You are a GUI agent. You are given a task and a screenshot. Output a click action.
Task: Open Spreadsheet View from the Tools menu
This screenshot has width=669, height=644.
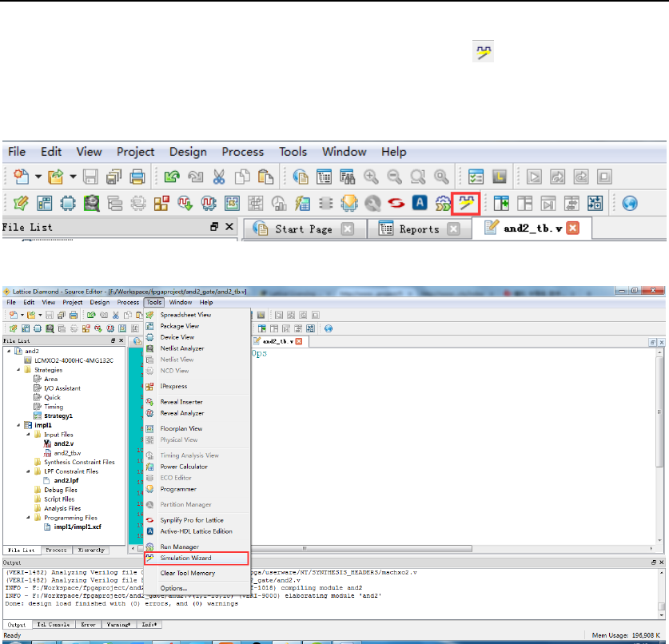click(x=185, y=315)
